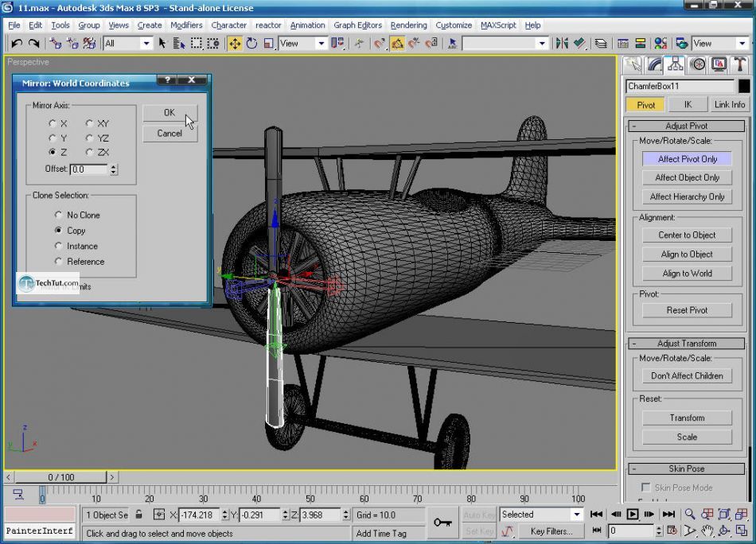The image size is (756, 544).
Task: Select XY mirror axis radio button
Action: (x=89, y=123)
